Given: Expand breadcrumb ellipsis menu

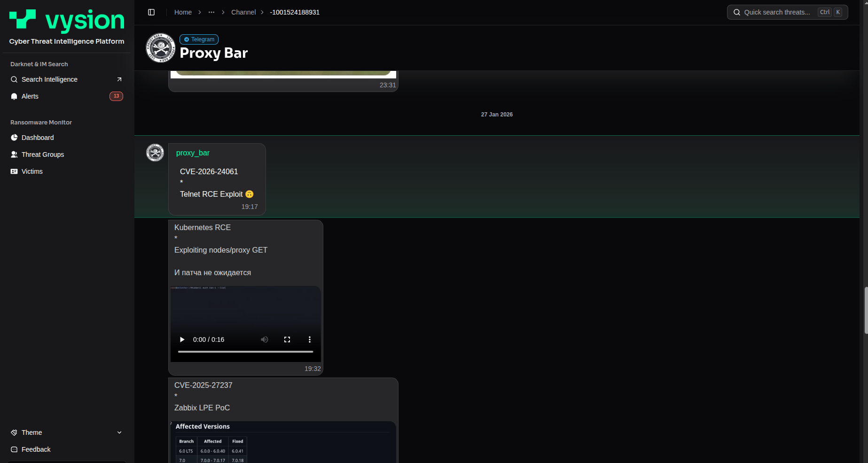Looking at the screenshot, I should 211,12.
